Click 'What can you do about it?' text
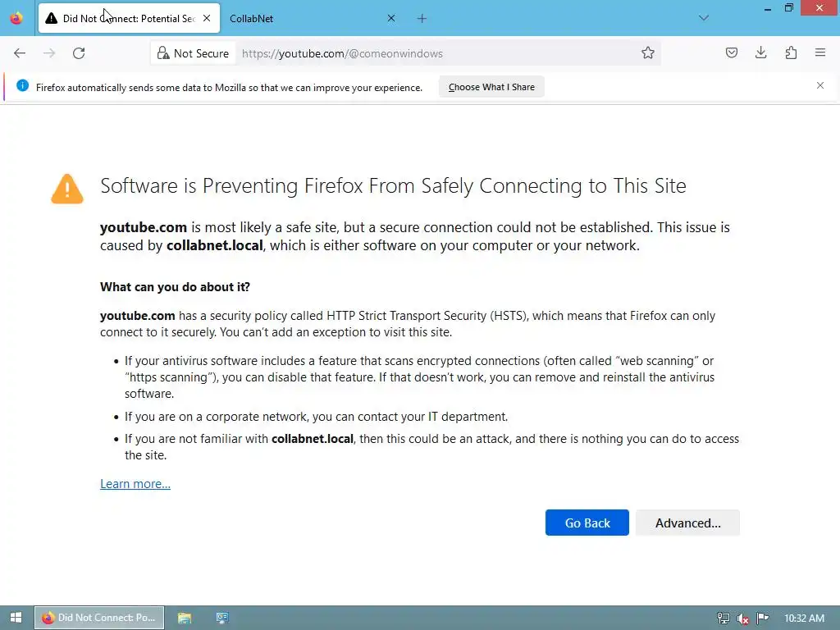Viewport: 840px width, 630px height. [x=176, y=287]
